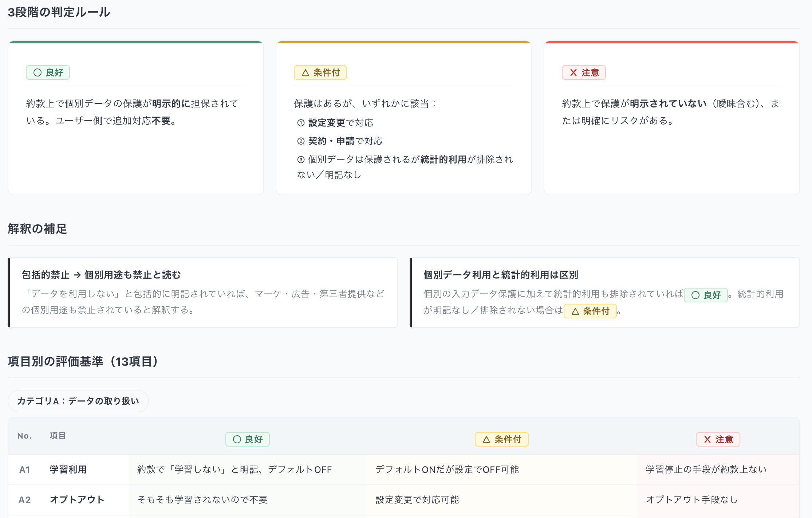The image size is (812, 518).
Task: Select the 注意 column header badge in table
Action: pos(718,439)
